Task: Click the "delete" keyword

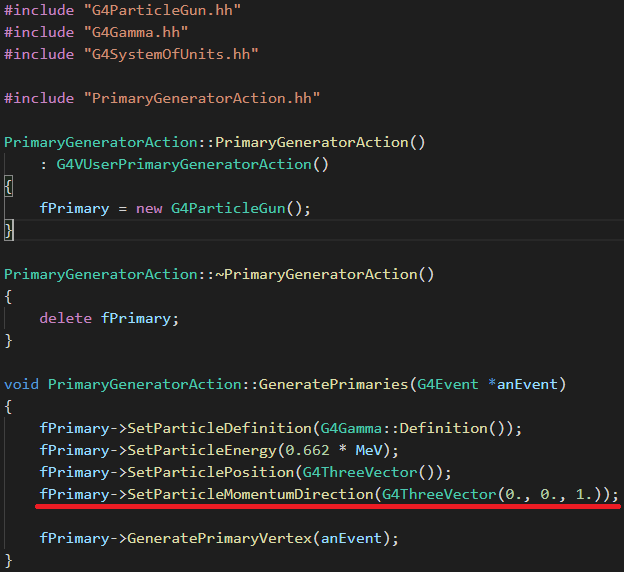Action: coord(62,318)
